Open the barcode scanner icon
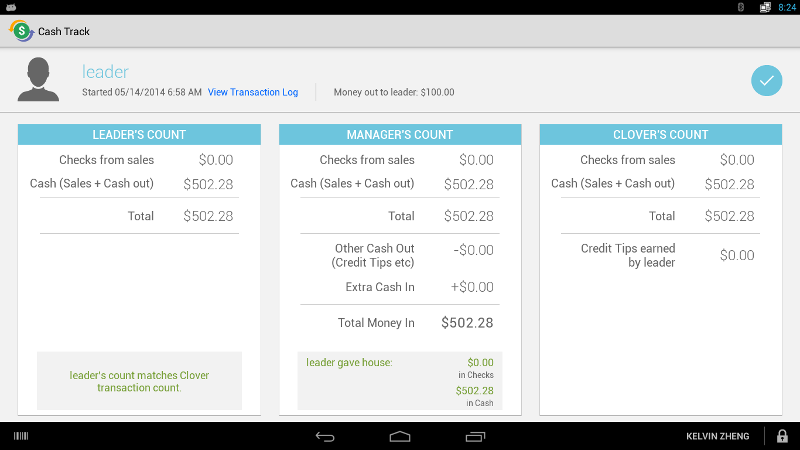Image resolution: width=800 pixels, height=450 pixels. (21, 436)
